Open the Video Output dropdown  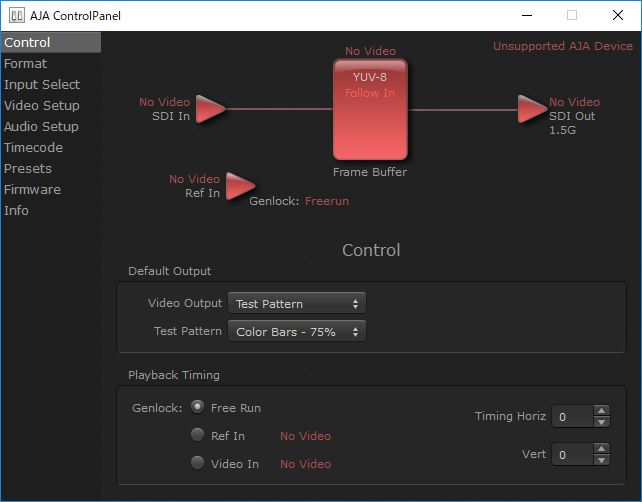pyautogui.click(x=297, y=303)
